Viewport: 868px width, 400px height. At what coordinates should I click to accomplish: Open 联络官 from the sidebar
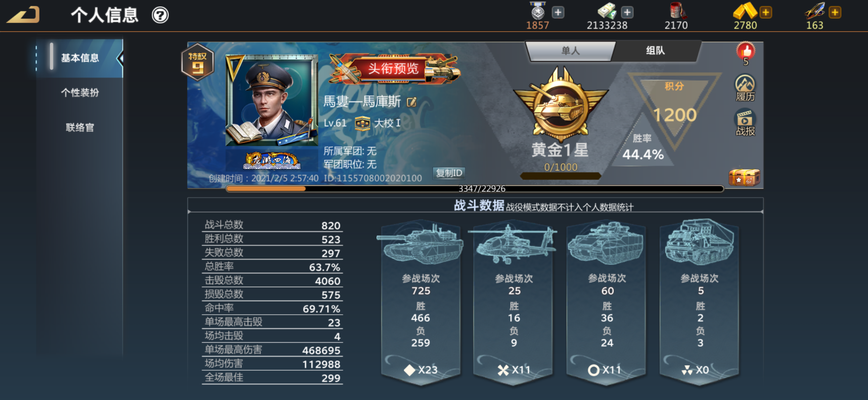[x=80, y=128]
